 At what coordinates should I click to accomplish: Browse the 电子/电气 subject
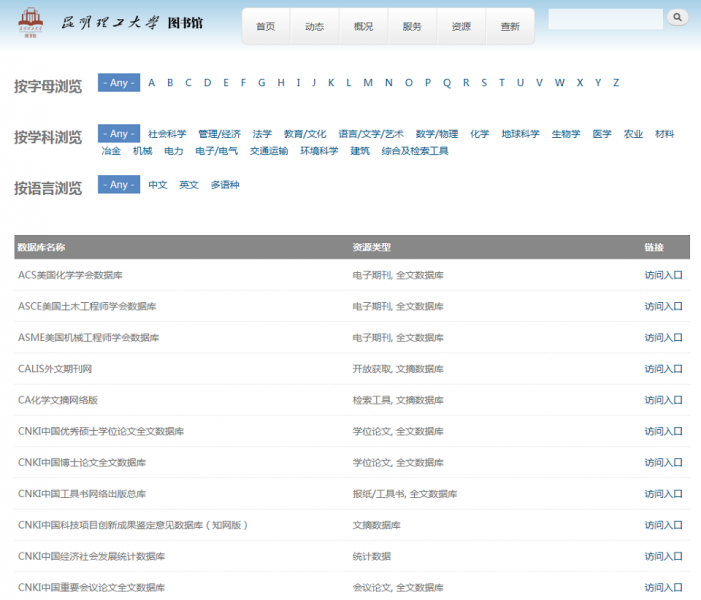pyautogui.click(x=216, y=151)
